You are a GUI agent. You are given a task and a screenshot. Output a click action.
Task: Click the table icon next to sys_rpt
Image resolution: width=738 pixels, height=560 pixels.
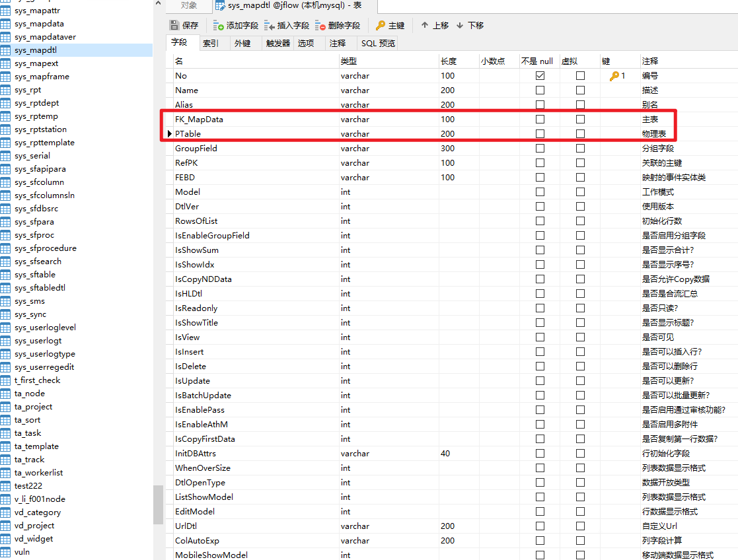(5, 90)
